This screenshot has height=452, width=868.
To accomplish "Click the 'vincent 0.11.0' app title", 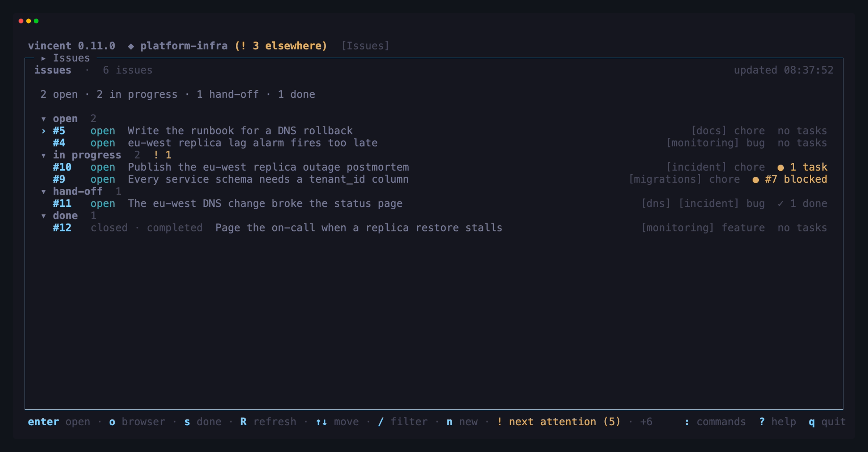I will pos(72,46).
